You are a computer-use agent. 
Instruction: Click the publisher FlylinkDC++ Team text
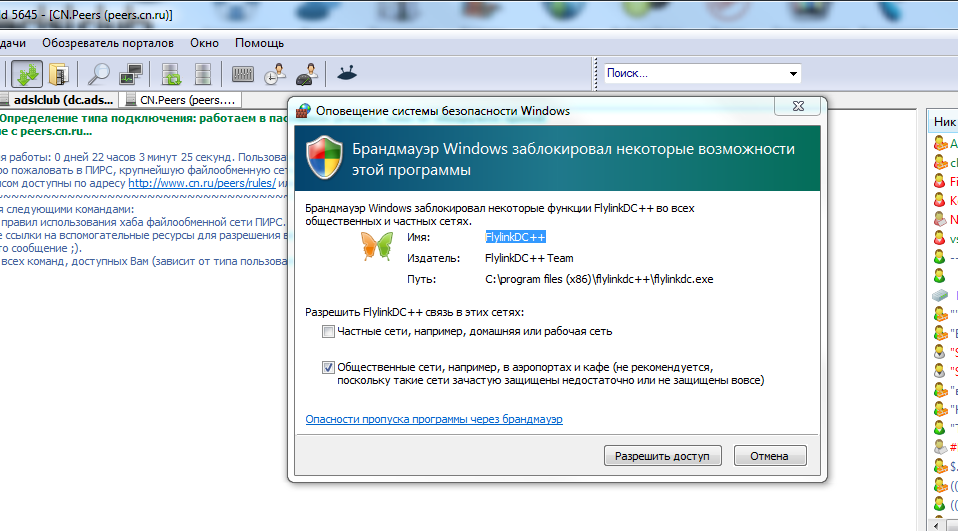(x=529, y=258)
